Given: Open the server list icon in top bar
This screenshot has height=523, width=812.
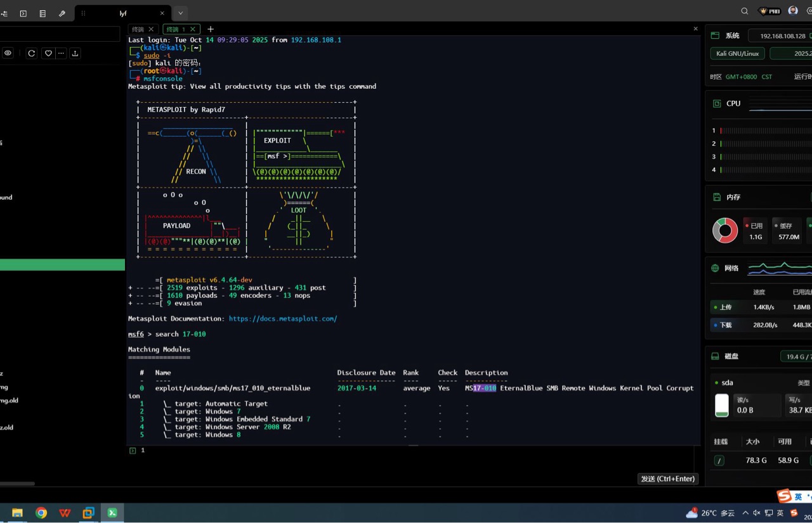Looking at the screenshot, I should 43,13.
